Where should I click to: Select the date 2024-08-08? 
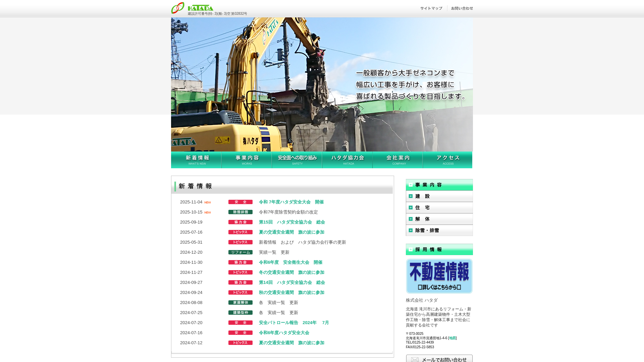point(191,303)
